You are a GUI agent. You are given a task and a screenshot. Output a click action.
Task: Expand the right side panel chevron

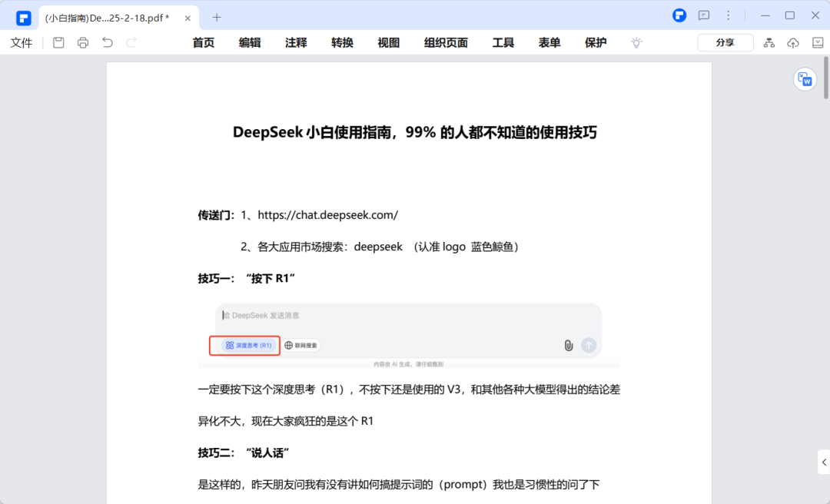click(x=824, y=463)
